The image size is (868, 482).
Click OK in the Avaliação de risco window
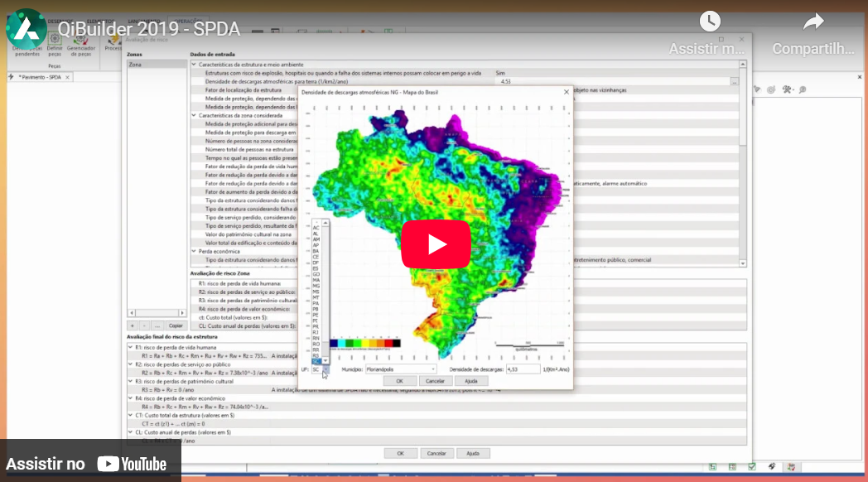click(400, 453)
